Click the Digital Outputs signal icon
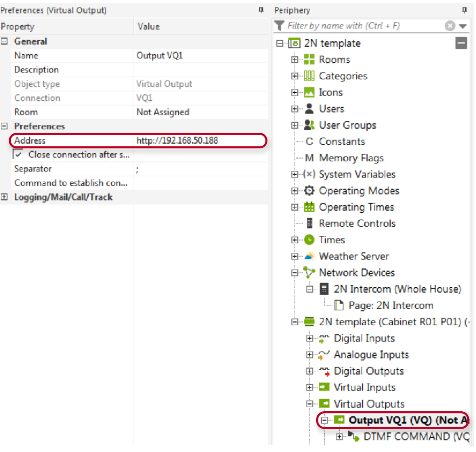476x452 pixels. [324, 371]
